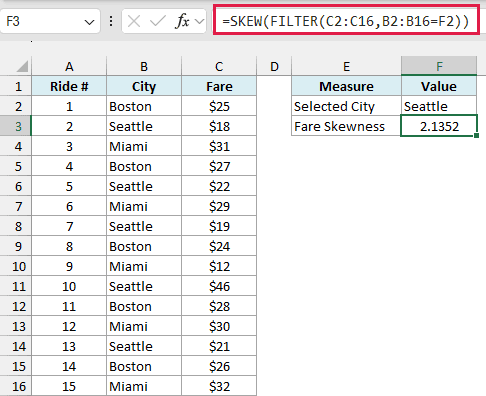This screenshot has width=486, height=396.
Task: Select the Miami cell in row 16
Action: point(144,386)
